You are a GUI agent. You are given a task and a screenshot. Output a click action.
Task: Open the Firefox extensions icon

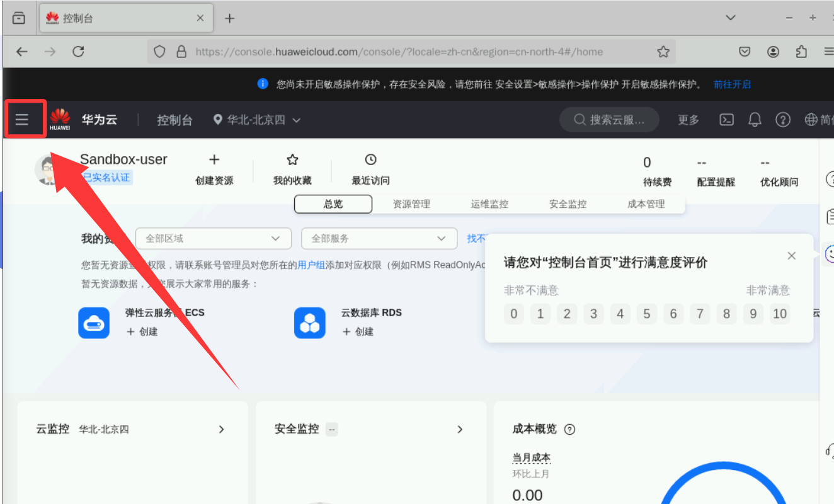coord(801,52)
